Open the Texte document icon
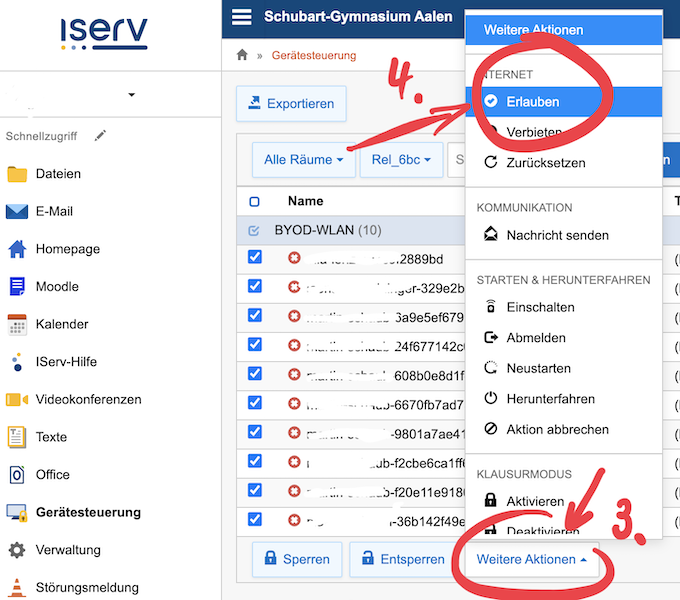Screen dimensions: 680x600 (17, 437)
